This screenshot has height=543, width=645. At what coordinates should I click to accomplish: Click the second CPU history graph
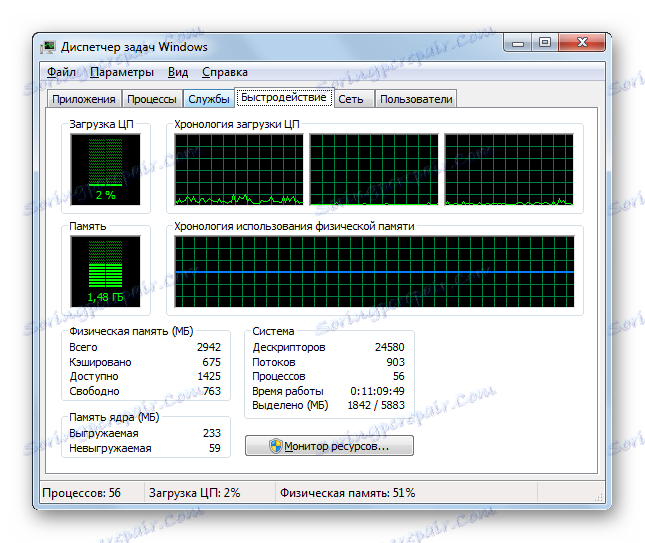coord(374,169)
